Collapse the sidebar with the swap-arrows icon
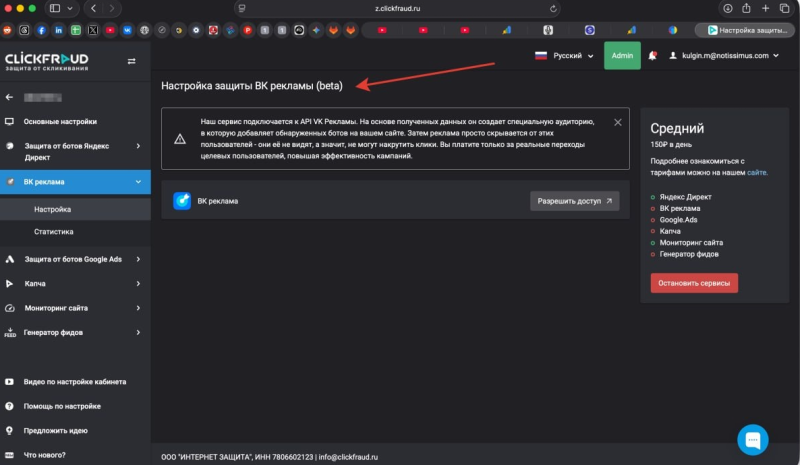The image size is (800, 465). pos(132,61)
